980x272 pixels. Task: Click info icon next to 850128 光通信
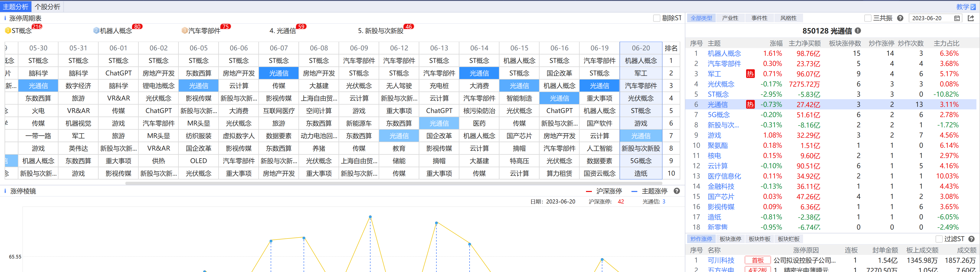[x=858, y=30]
